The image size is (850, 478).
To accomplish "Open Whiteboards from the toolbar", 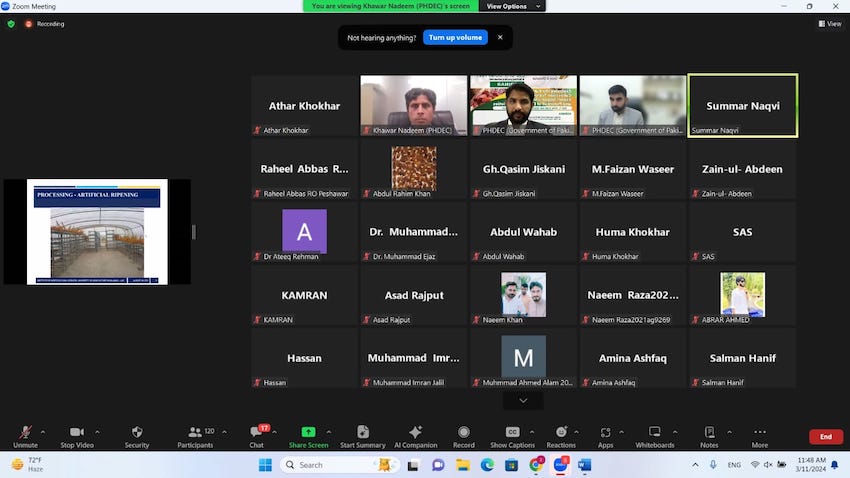I will point(655,435).
